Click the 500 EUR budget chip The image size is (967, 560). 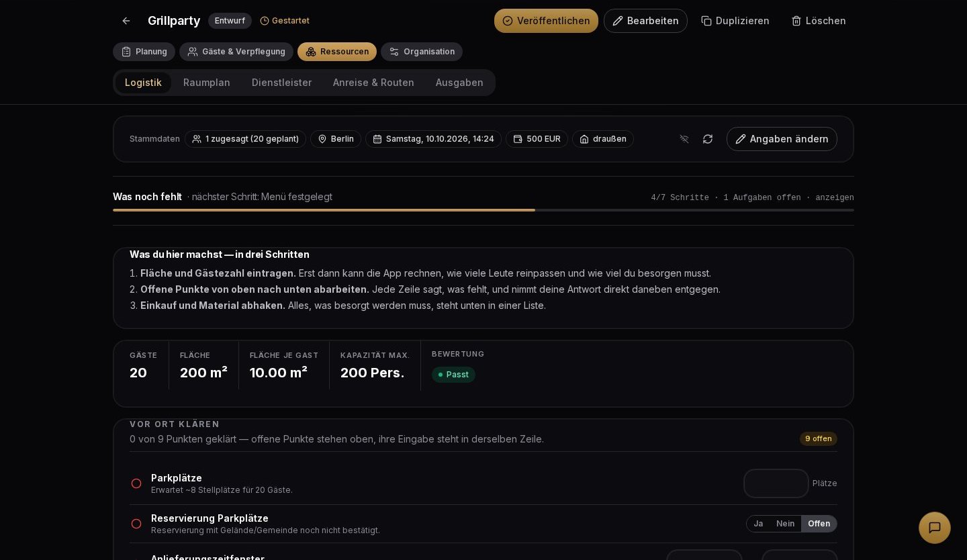coord(537,139)
